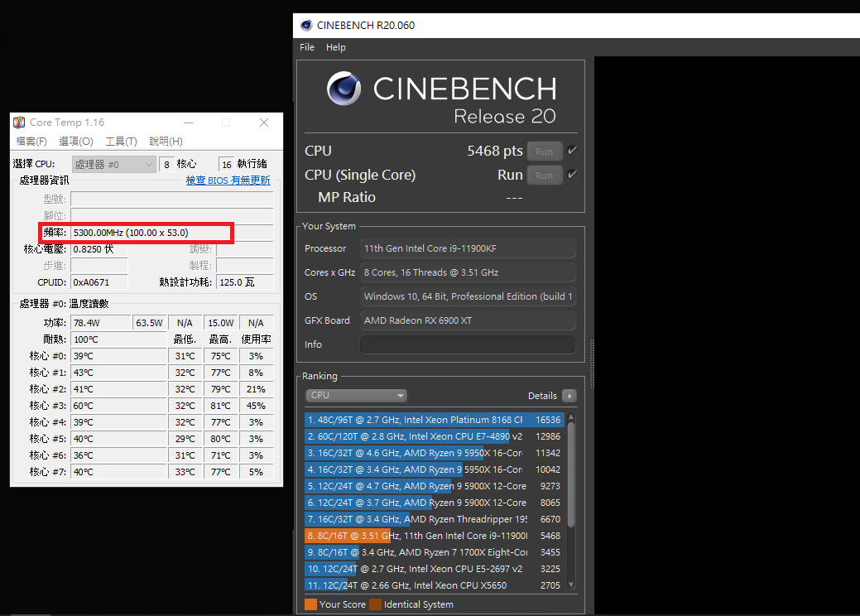
Task: Select ranking row 9 AMD Ryzen 7 1700X
Action: click(435, 552)
